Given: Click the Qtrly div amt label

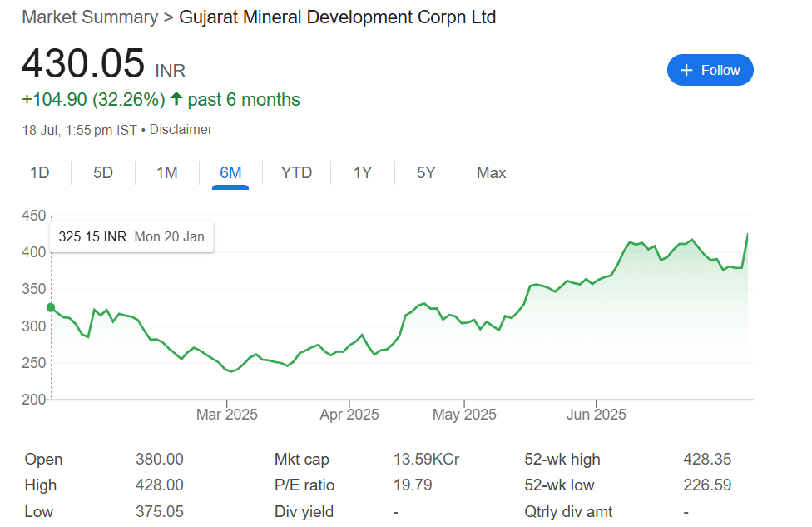Looking at the screenshot, I should coord(568,511).
